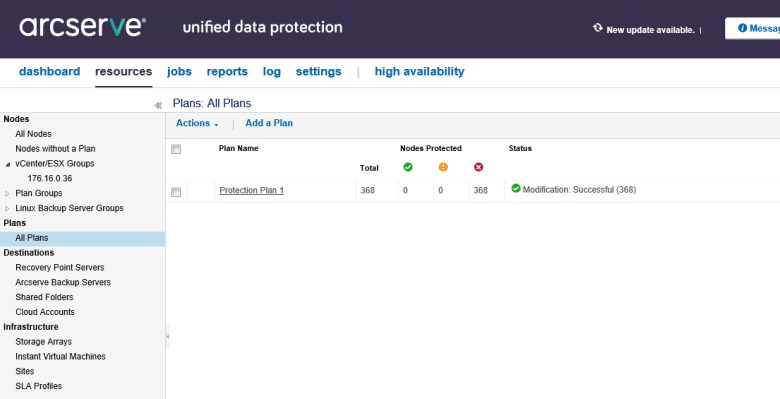The image size is (780, 399).
Task: Click the green success column icon
Action: tap(408, 167)
